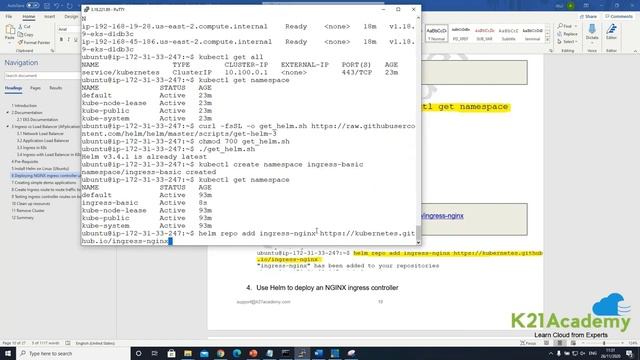Click the PuTTY icon in terminal title bar
This screenshot has height=360, width=640.
point(86,9)
